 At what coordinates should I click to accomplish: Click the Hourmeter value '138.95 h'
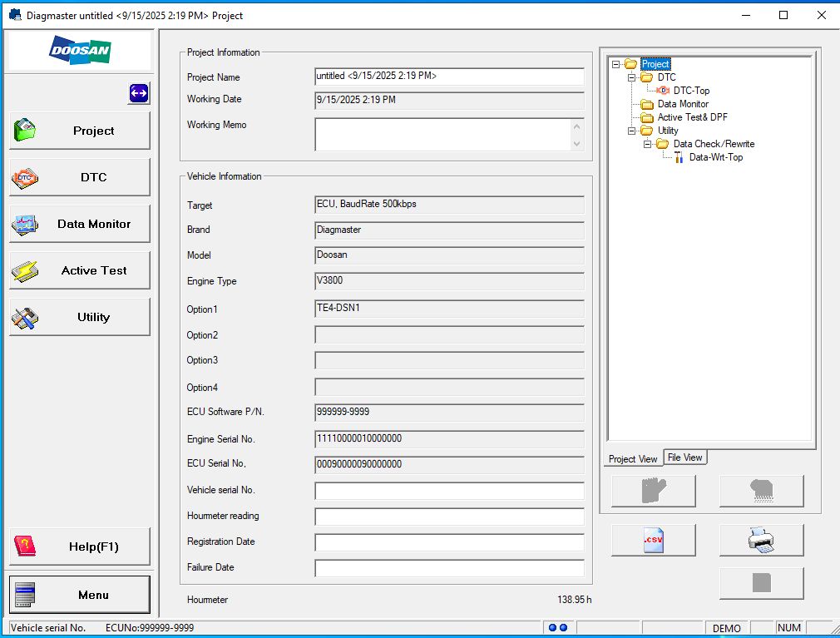click(575, 600)
